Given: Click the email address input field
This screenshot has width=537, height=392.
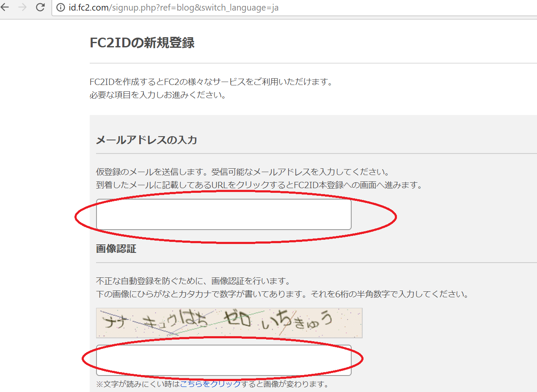Looking at the screenshot, I should pyautogui.click(x=224, y=214).
